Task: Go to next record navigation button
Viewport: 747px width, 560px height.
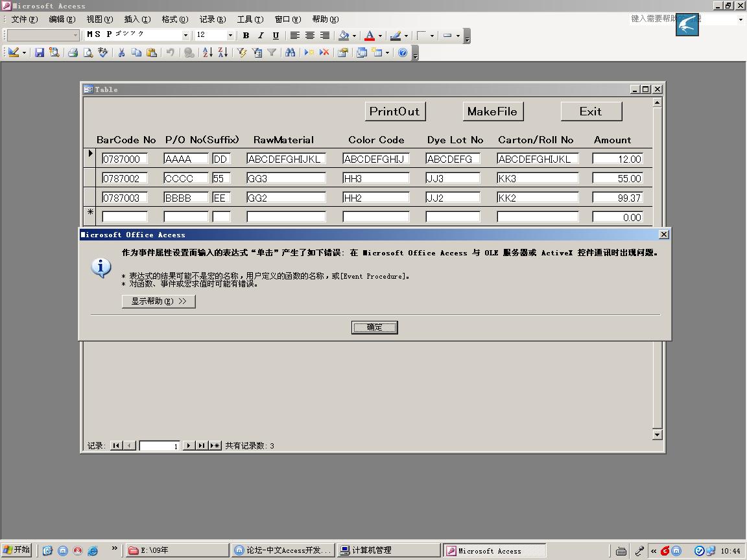Action: pos(189,445)
